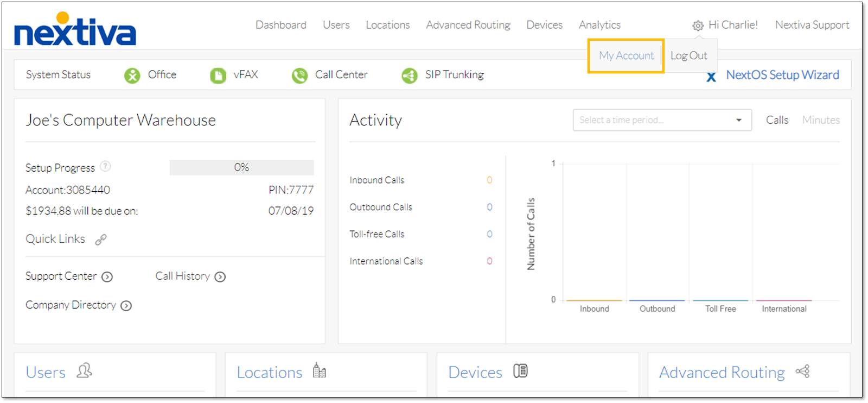Click the Setup Progress 0% bar
The image size is (868, 403).
tap(241, 167)
